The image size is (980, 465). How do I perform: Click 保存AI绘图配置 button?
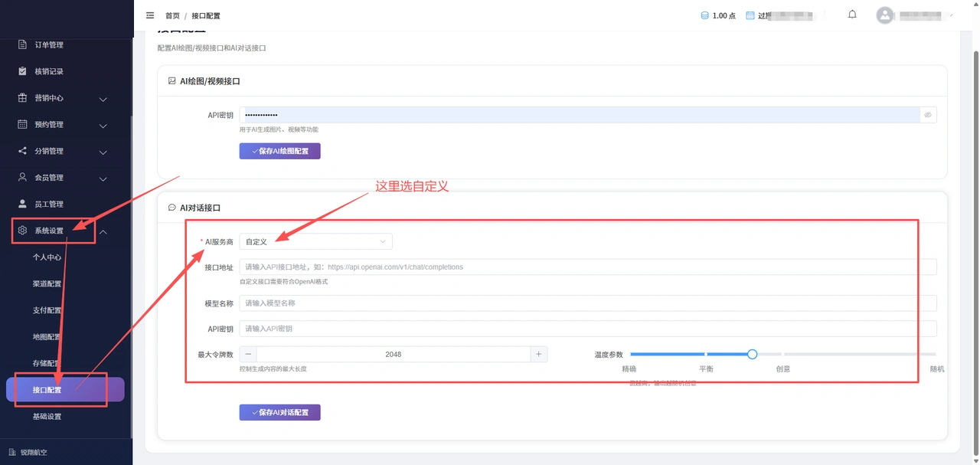(x=279, y=151)
